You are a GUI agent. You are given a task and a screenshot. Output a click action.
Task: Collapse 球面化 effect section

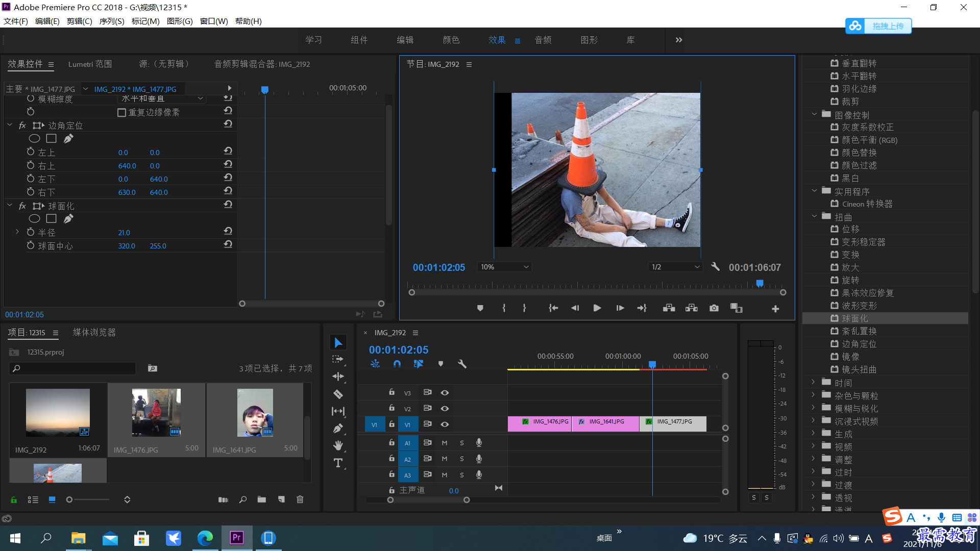10,206
